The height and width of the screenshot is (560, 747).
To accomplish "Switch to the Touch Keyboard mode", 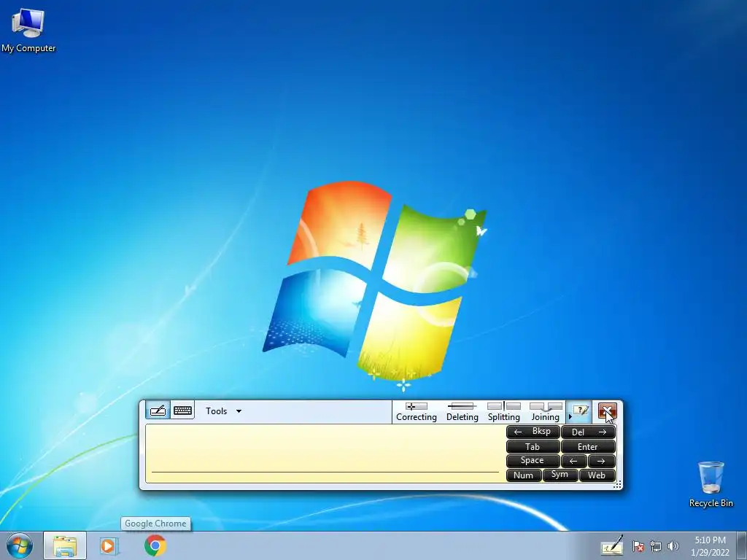I will [x=182, y=411].
